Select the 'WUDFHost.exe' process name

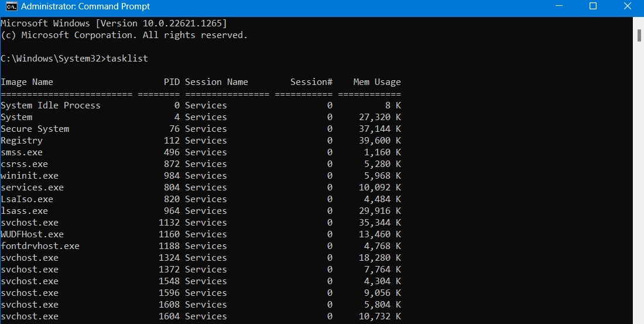tap(32, 234)
